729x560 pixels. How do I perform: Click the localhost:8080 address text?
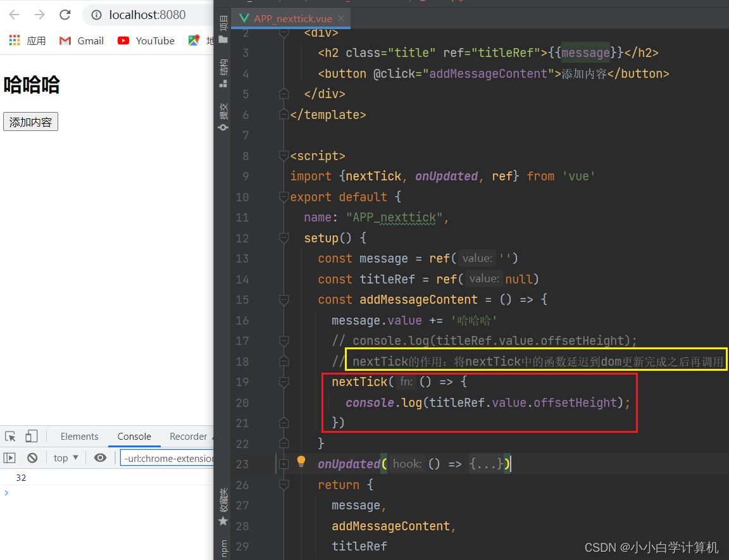(147, 15)
